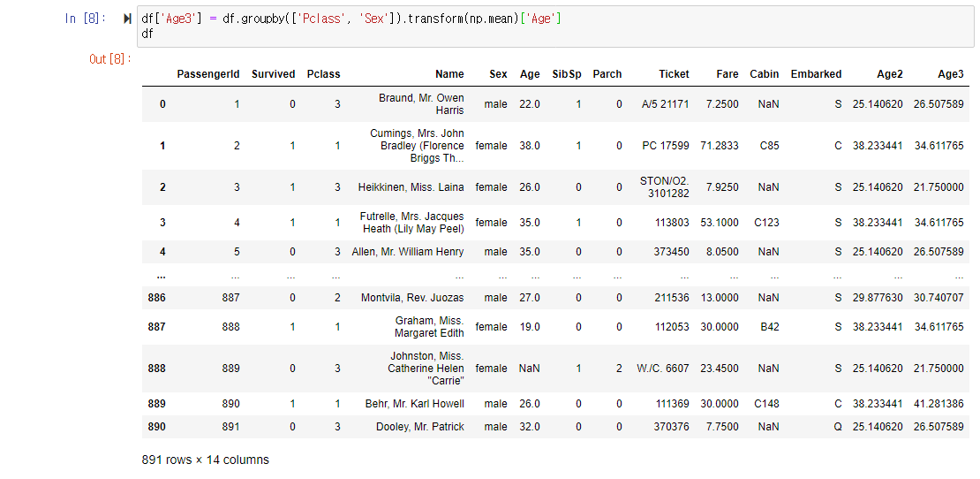
Task: Click Age3 value 30.740707
Action: point(939,298)
